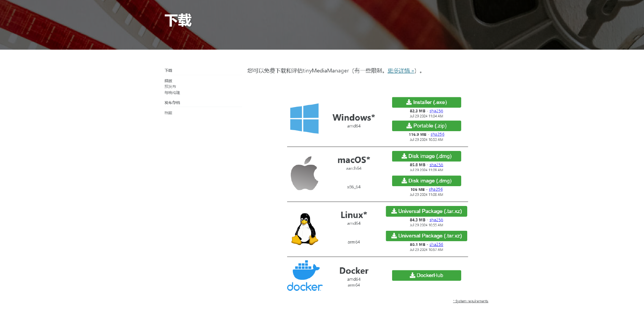Download Linux amd64 Universal Package (.tar.xz)
This screenshot has height=320, width=644.
[x=426, y=211]
